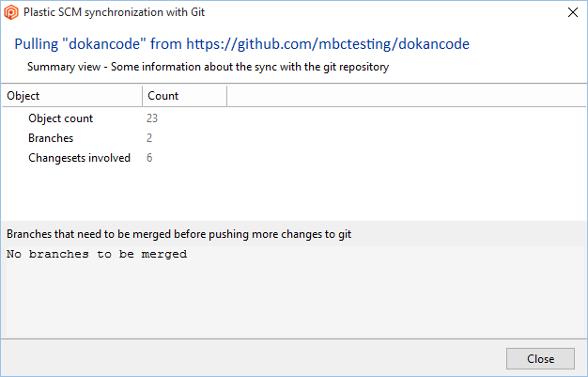
Task: Click the Changesets count value 6
Action: [x=149, y=158]
